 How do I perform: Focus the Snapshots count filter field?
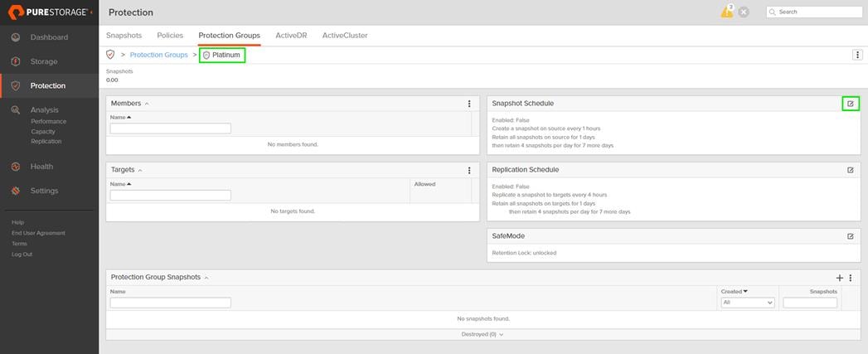(x=810, y=303)
